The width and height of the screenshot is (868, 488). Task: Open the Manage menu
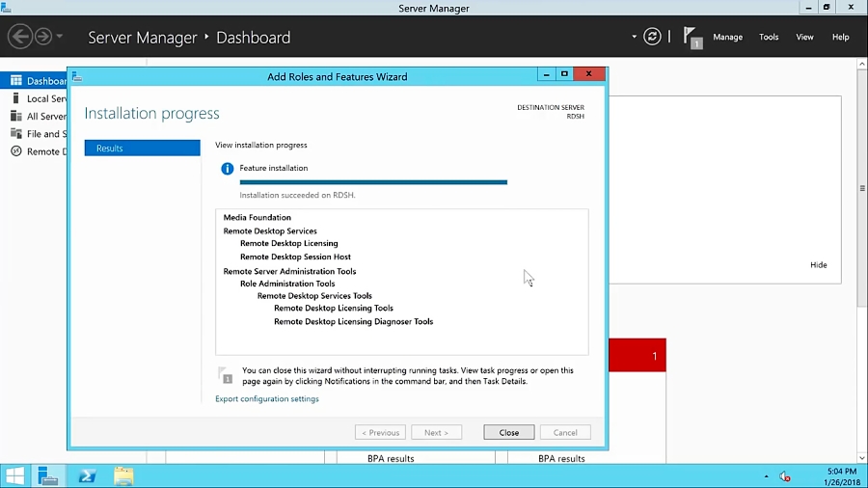[727, 37]
